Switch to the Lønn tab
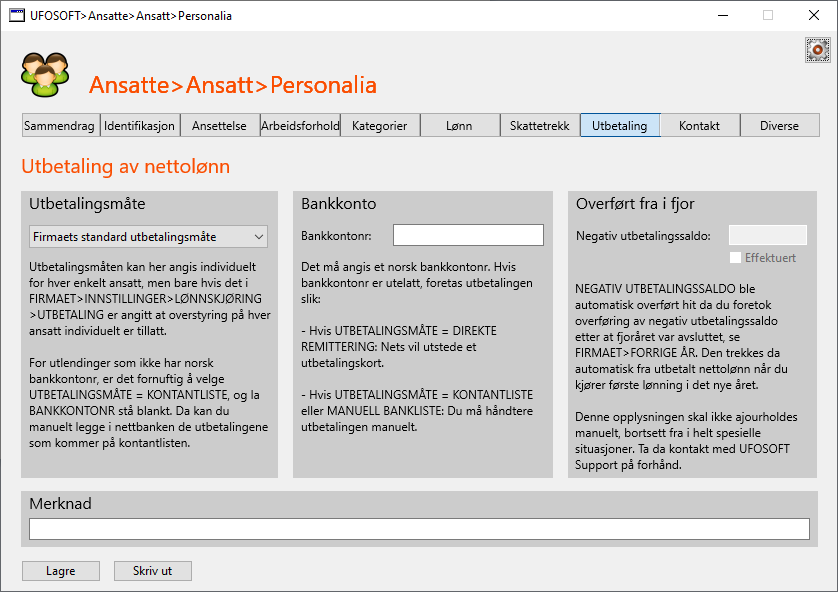 pos(460,126)
